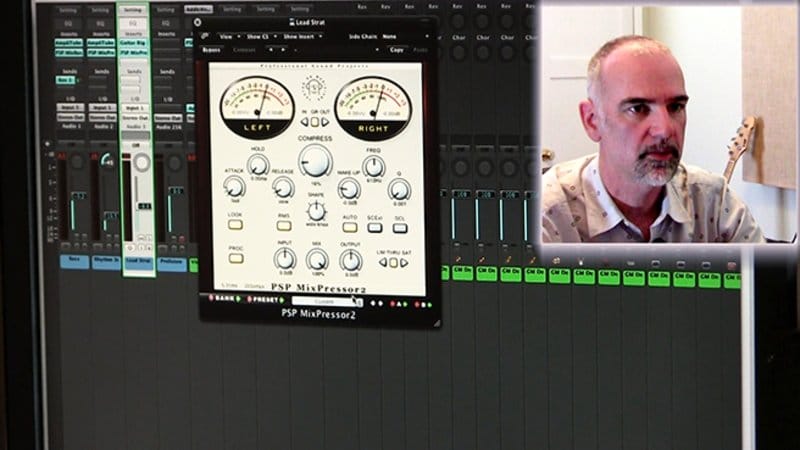Select the Bass track name label
The image size is (800, 450).
pyautogui.click(x=74, y=260)
